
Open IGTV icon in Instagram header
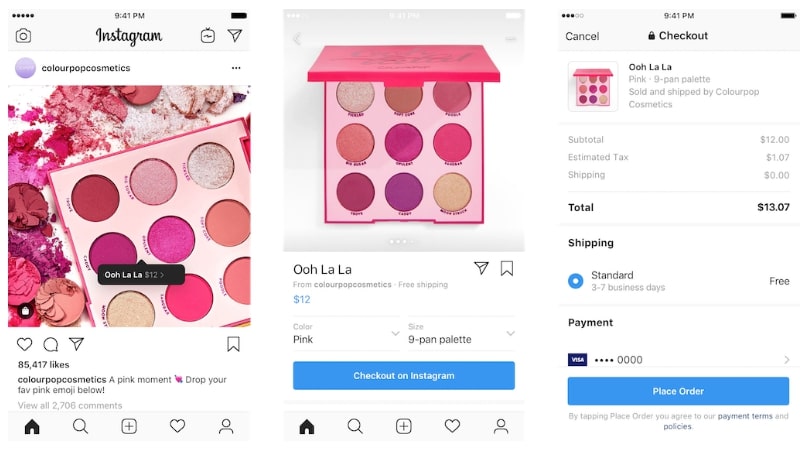click(208, 35)
